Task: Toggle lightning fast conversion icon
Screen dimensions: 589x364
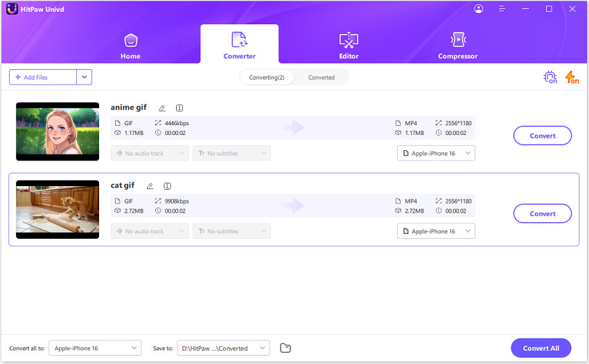Action: (572, 77)
